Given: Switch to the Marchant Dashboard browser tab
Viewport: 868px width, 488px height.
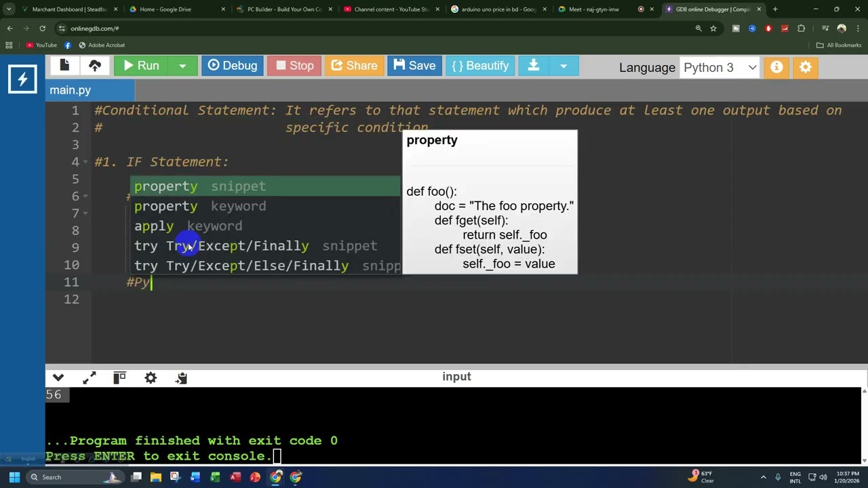Looking at the screenshot, I should tap(70, 9).
